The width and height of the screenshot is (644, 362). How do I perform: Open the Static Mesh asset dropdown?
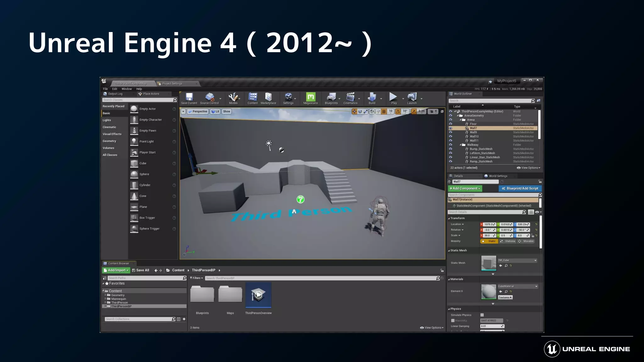[x=517, y=260]
